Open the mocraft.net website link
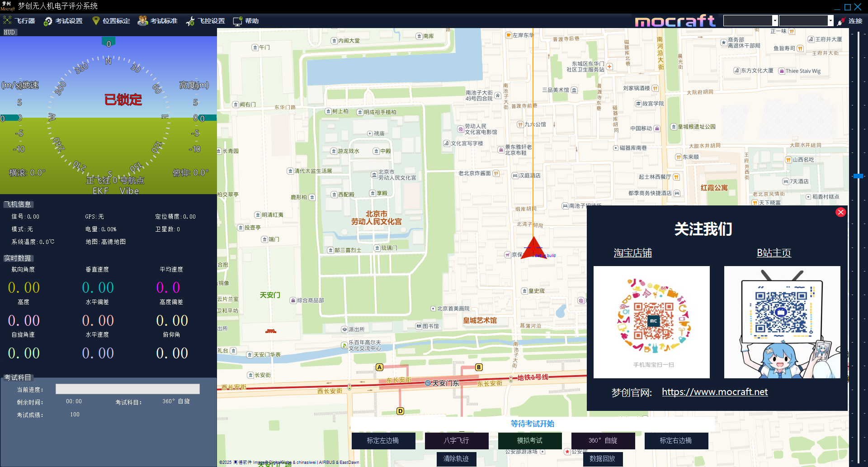Screen dimensions: 868x467 tap(714, 392)
